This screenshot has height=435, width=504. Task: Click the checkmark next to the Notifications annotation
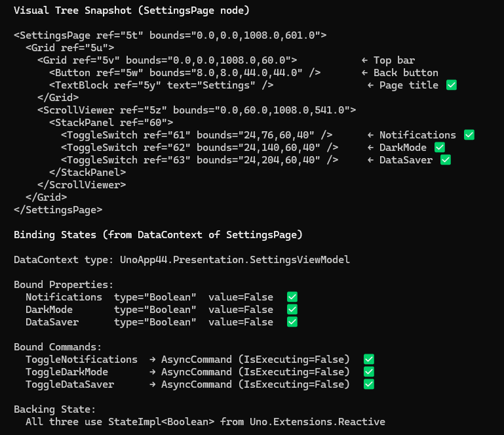pos(469,135)
